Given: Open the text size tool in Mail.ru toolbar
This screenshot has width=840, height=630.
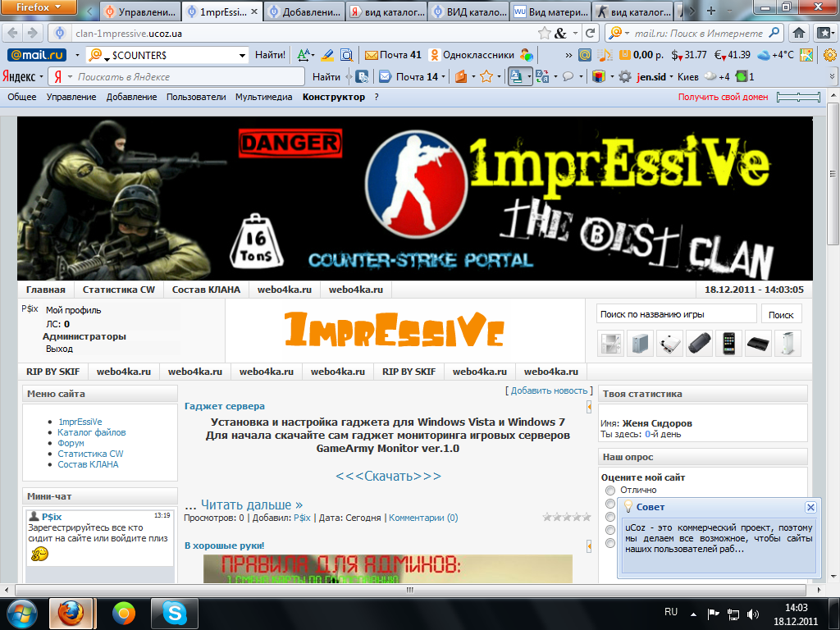Looking at the screenshot, I should tap(305, 55).
